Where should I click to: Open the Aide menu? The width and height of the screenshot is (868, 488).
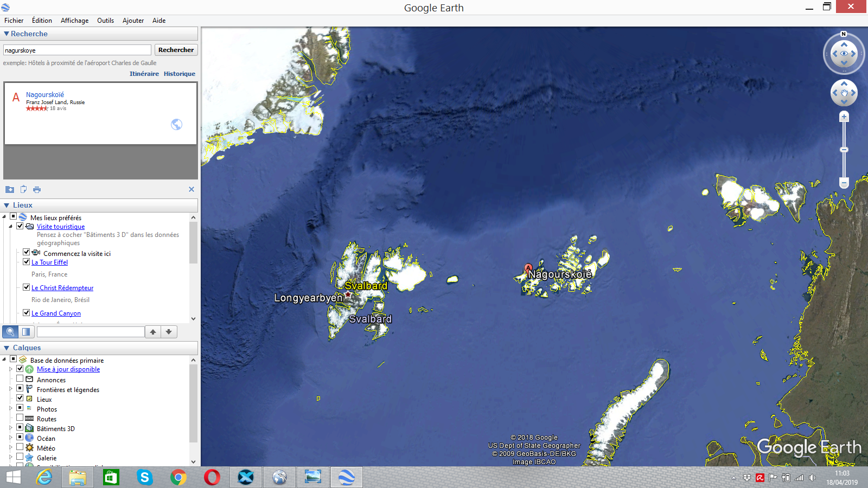pyautogui.click(x=159, y=21)
